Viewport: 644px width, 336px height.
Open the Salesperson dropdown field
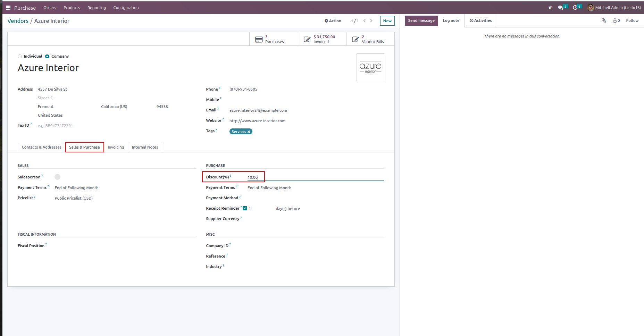click(125, 177)
